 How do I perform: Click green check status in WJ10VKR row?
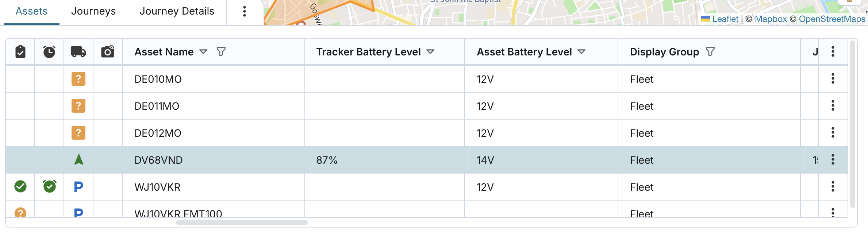pos(20,187)
